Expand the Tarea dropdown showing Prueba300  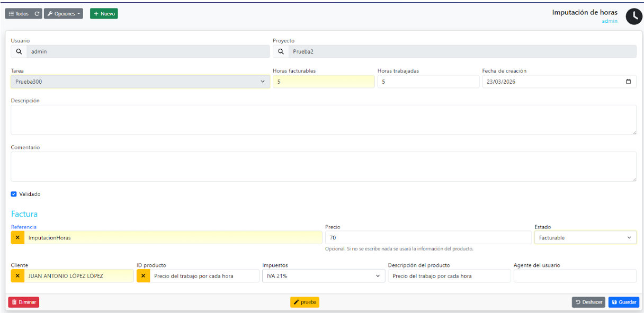(140, 82)
